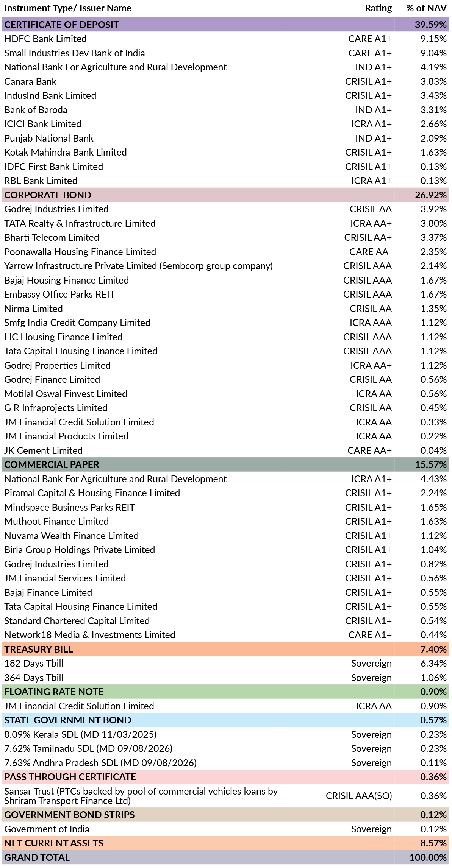Select the STATE GOVERNMENT BOND header

(225, 720)
